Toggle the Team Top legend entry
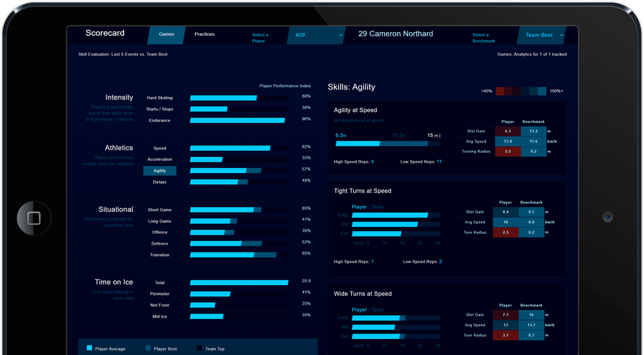The width and height of the screenshot is (644, 355). tap(216, 349)
